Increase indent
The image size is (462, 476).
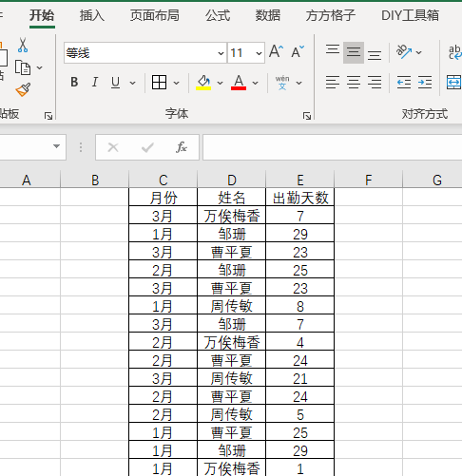[425, 83]
